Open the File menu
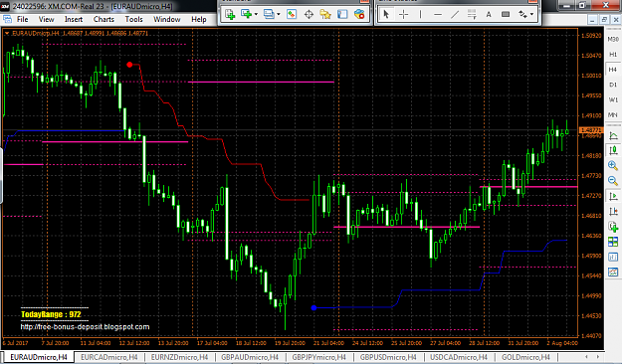This screenshot has width=622, height=364. pyautogui.click(x=22, y=19)
